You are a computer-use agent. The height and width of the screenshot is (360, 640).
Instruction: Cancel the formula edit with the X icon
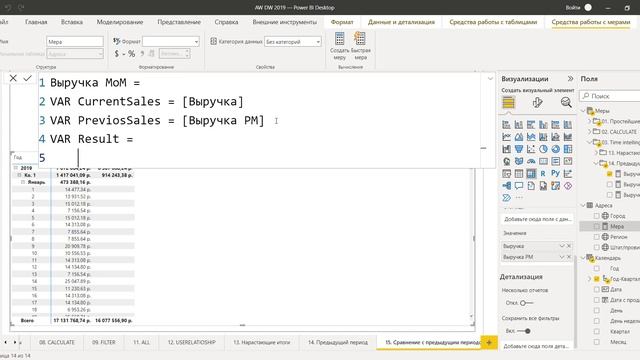click(13, 78)
